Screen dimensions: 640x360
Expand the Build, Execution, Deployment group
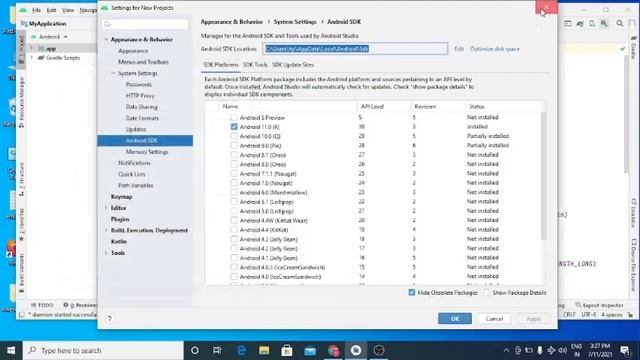[106, 230]
